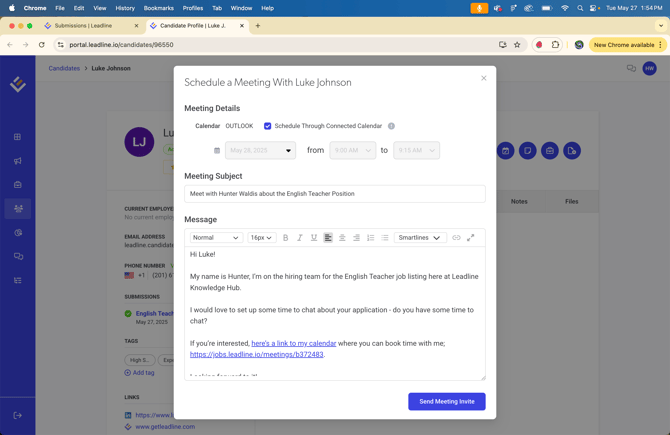Open the jobs.leadline.io meetings link

tap(256, 354)
